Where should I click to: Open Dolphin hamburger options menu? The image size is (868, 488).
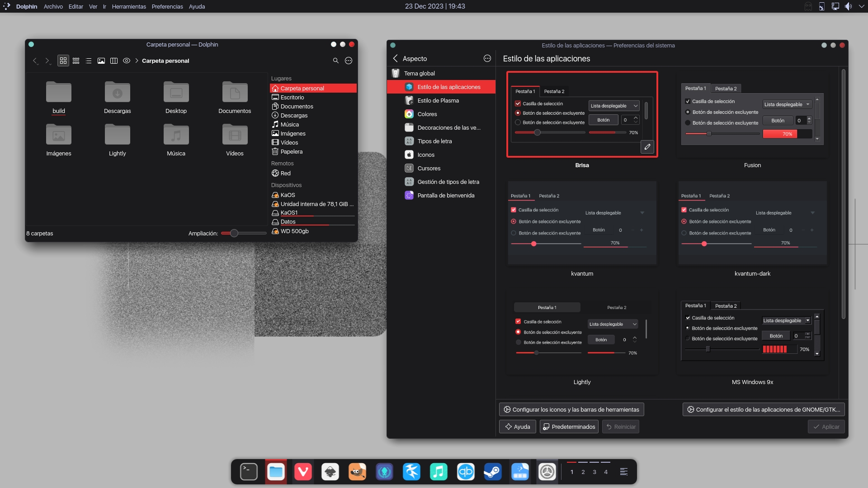349,61
